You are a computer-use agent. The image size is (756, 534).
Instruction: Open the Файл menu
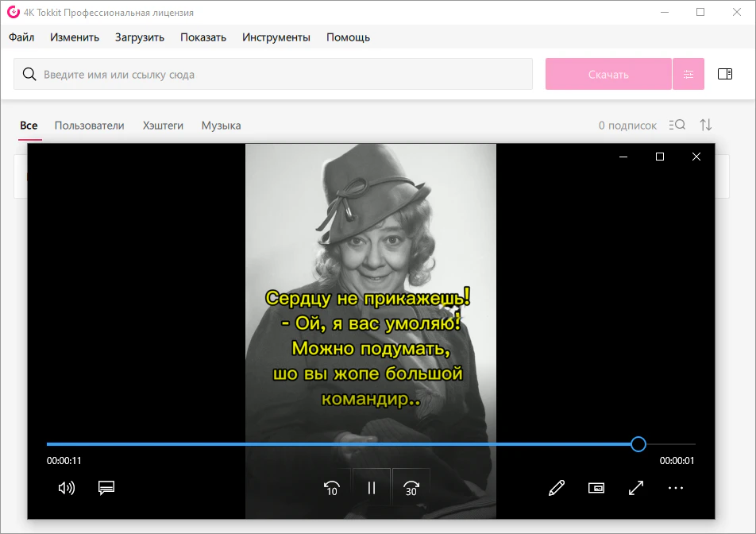21,37
